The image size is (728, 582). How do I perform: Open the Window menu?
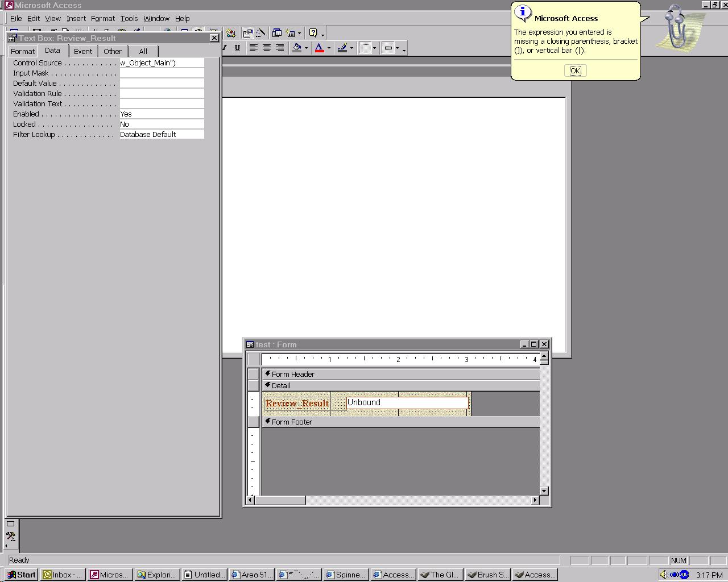(x=156, y=18)
